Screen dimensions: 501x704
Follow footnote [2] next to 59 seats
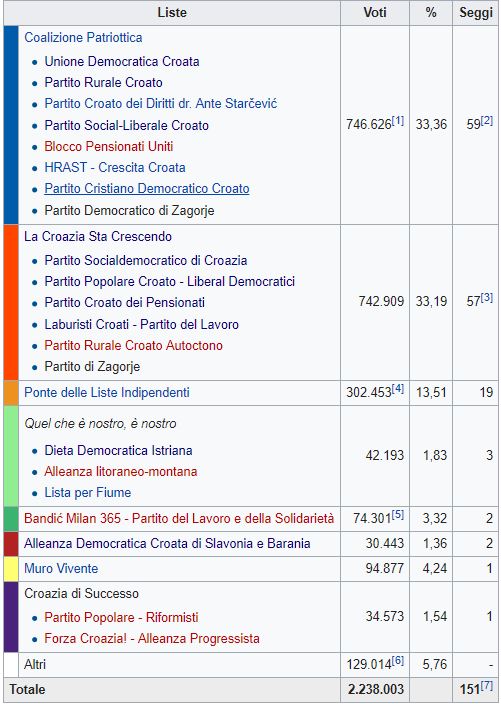pyautogui.click(x=487, y=121)
